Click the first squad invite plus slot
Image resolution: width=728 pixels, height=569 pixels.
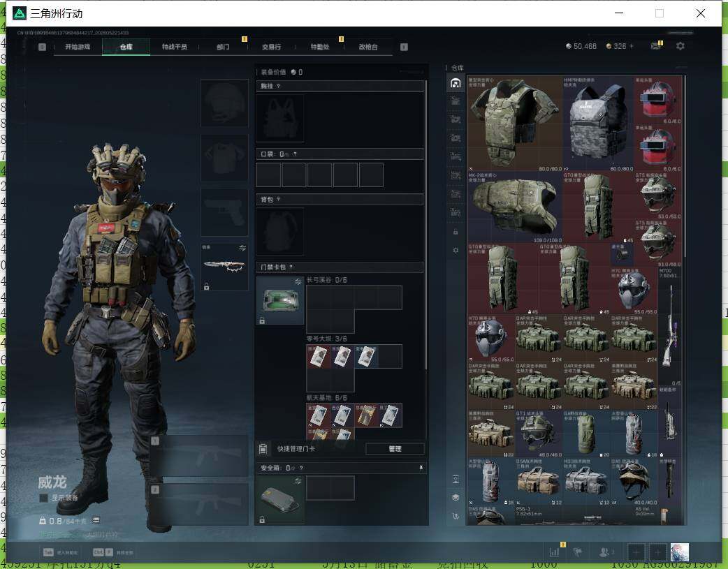(x=636, y=552)
